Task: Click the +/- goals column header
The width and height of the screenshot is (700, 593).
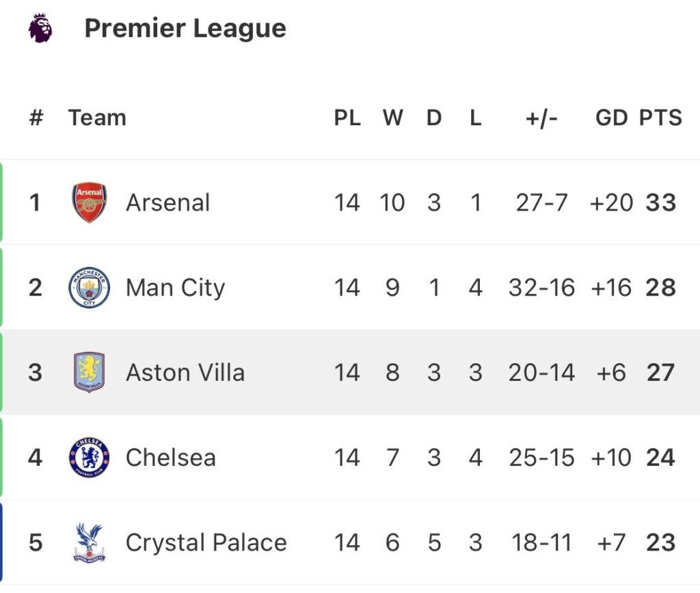Action: [541, 118]
